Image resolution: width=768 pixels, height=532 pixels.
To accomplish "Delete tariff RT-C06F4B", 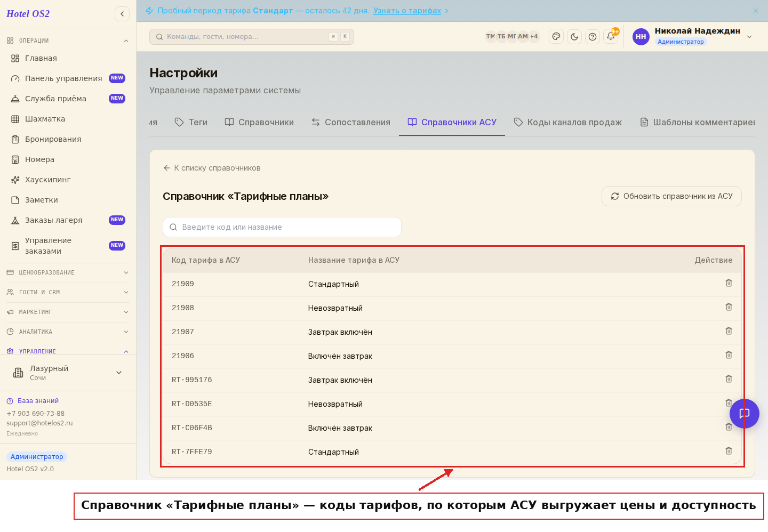I will [x=729, y=427].
